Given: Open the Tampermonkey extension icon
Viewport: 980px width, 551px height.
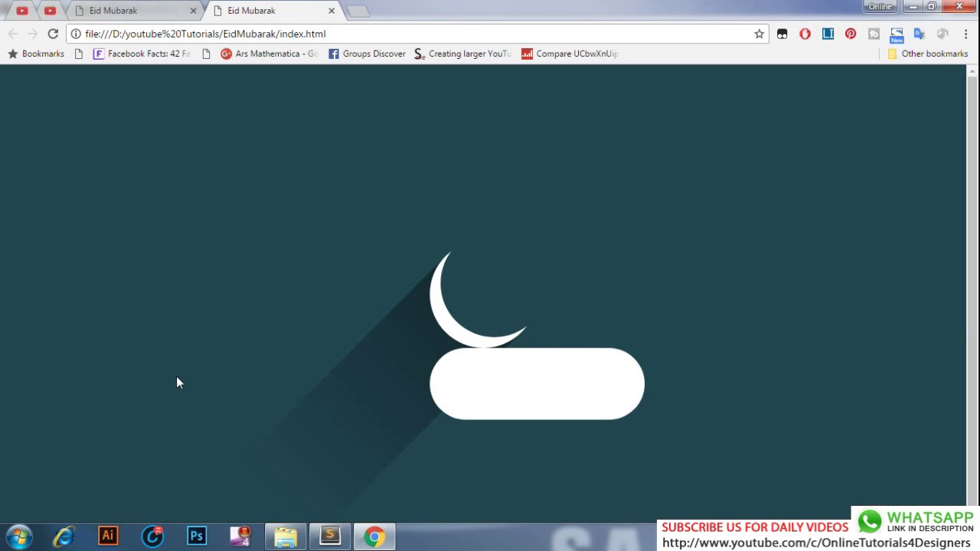Looking at the screenshot, I should 782,34.
